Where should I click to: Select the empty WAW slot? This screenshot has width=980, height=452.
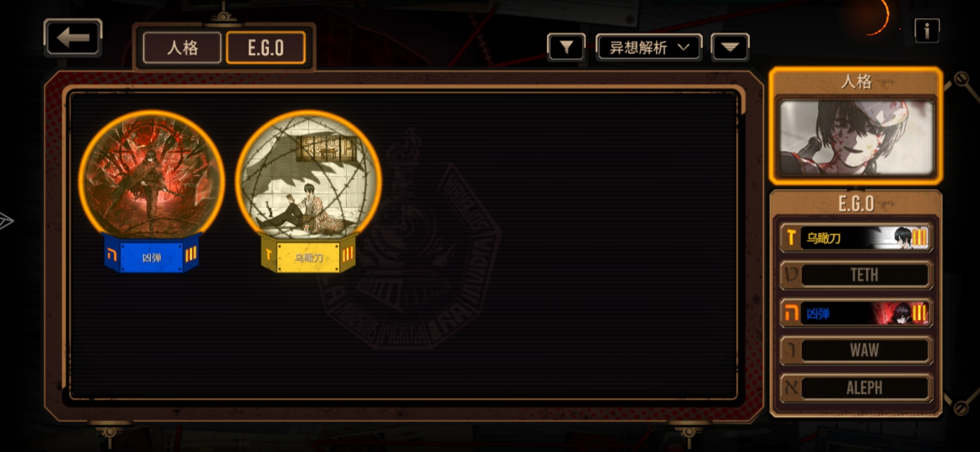(x=856, y=350)
